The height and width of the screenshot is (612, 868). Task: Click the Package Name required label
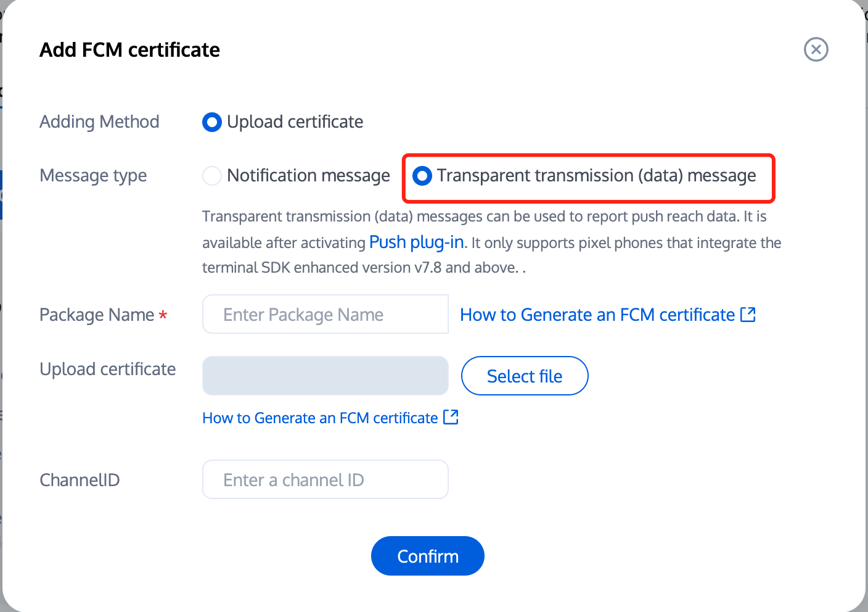click(x=97, y=315)
